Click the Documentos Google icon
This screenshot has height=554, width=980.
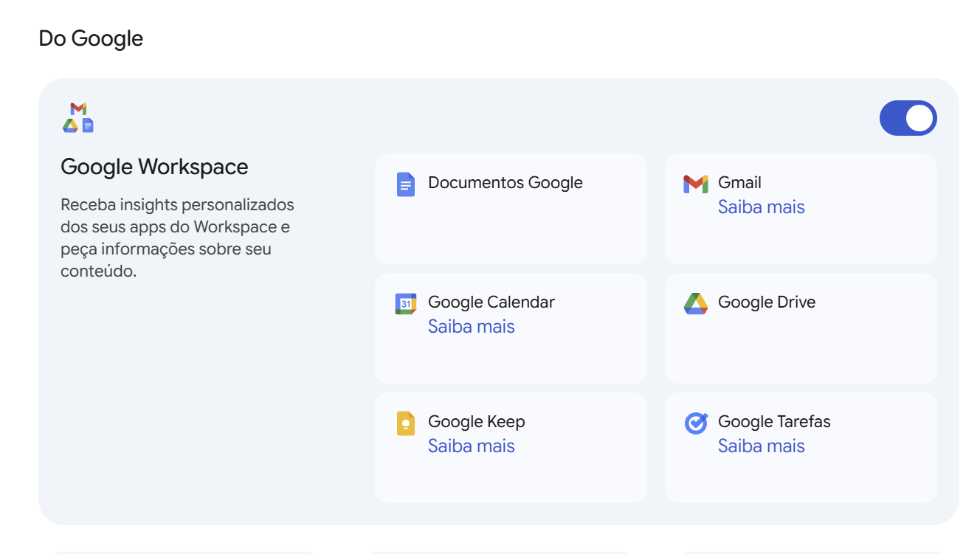[406, 184]
